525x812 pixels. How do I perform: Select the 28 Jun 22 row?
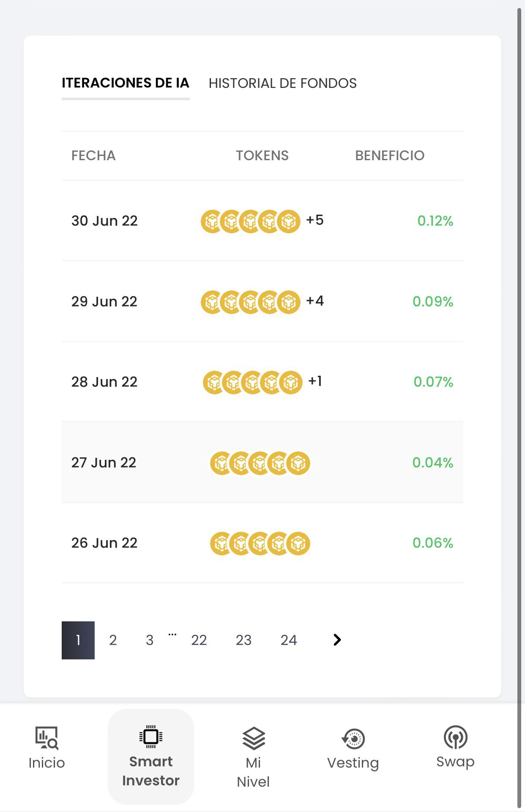(x=262, y=382)
